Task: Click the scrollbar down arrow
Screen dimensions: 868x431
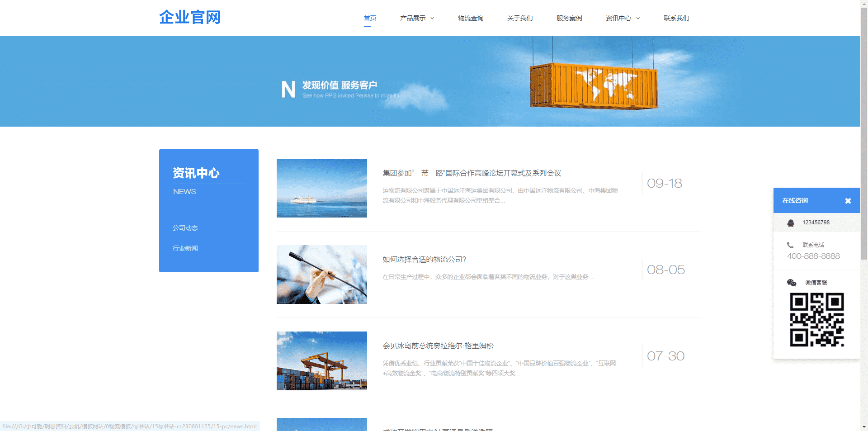Action: click(x=864, y=427)
